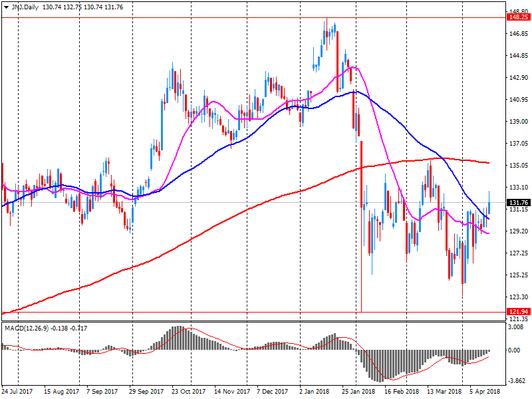Click the 15 Aug 2017 date label
This screenshot has height=399, width=532.
coord(61,391)
